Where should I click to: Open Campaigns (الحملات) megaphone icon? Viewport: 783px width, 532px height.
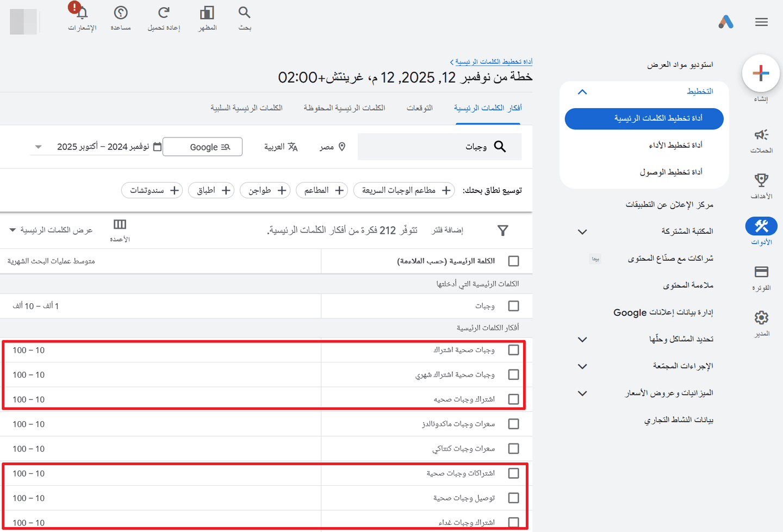(x=761, y=135)
